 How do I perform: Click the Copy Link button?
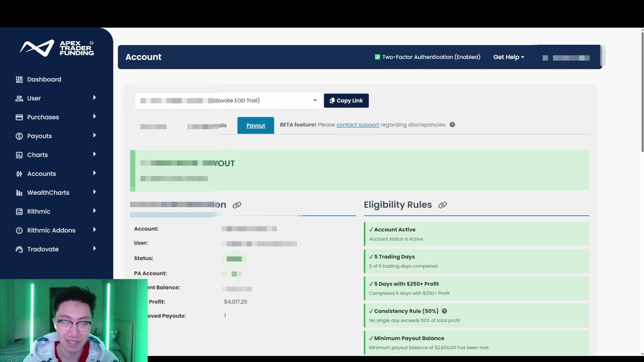click(346, 101)
